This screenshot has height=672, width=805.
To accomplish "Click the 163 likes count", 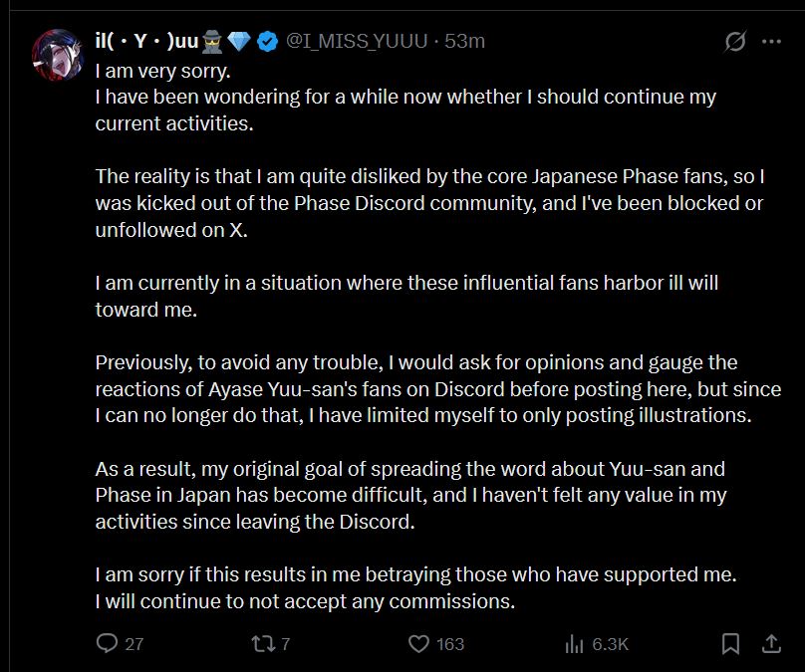I will (450, 644).
